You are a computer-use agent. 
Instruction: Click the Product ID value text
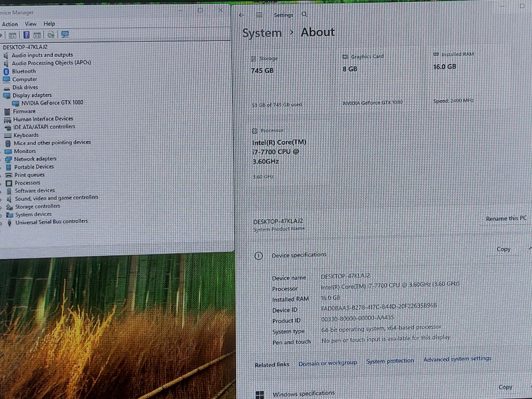[x=357, y=318]
